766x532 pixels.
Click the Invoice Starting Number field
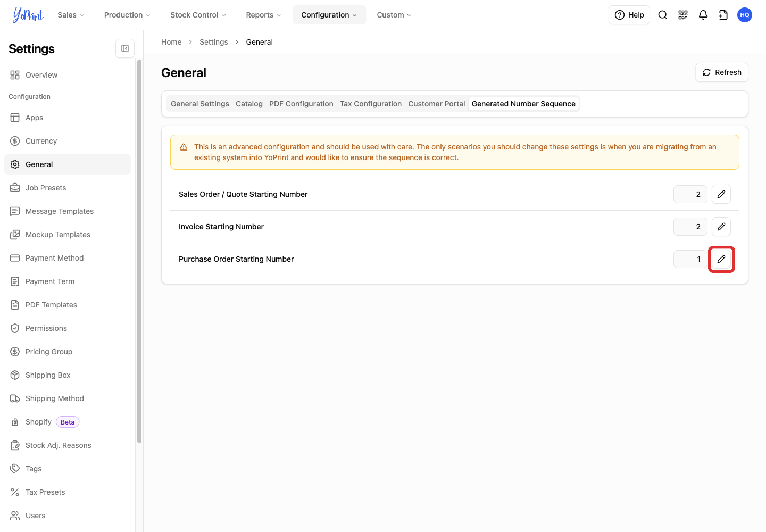[690, 227]
